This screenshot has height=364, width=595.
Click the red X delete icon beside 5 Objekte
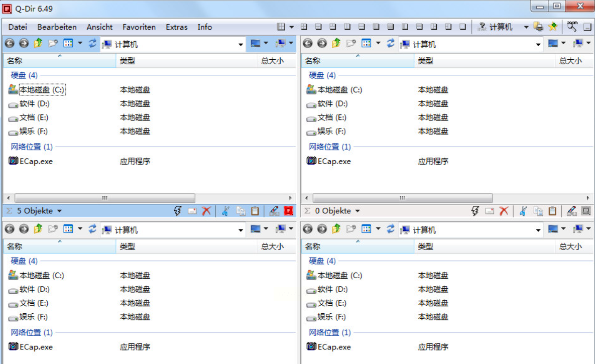pos(206,211)
